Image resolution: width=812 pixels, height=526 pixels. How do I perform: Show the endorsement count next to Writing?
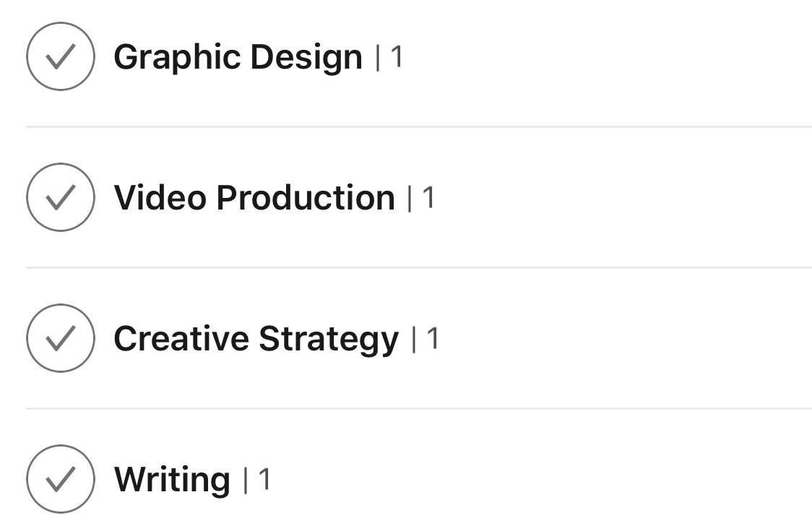click(264, 480)
